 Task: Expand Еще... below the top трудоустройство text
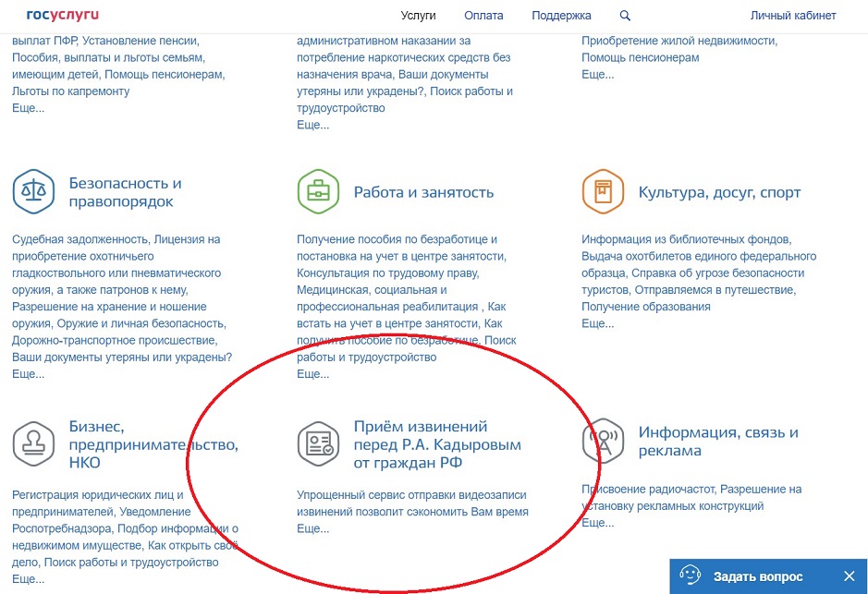[312, 125]
